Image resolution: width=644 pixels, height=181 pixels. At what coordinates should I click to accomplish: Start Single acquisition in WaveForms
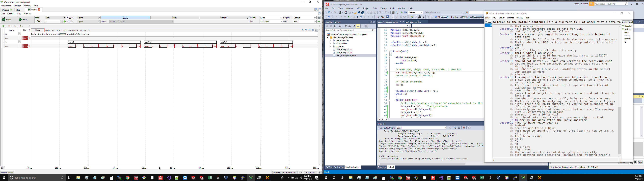point(9,19)
